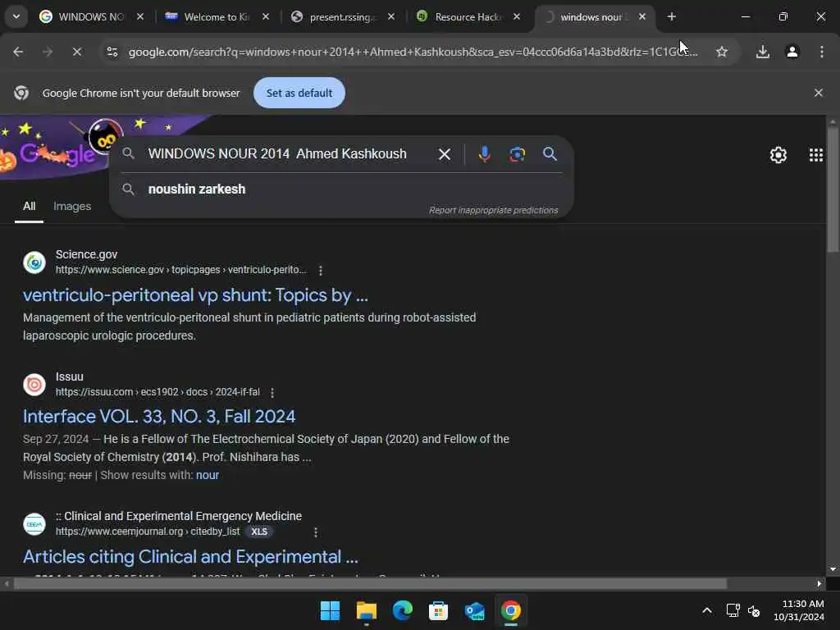
Task: Open the Windows Start menu
Action: (x=330, y=610)
